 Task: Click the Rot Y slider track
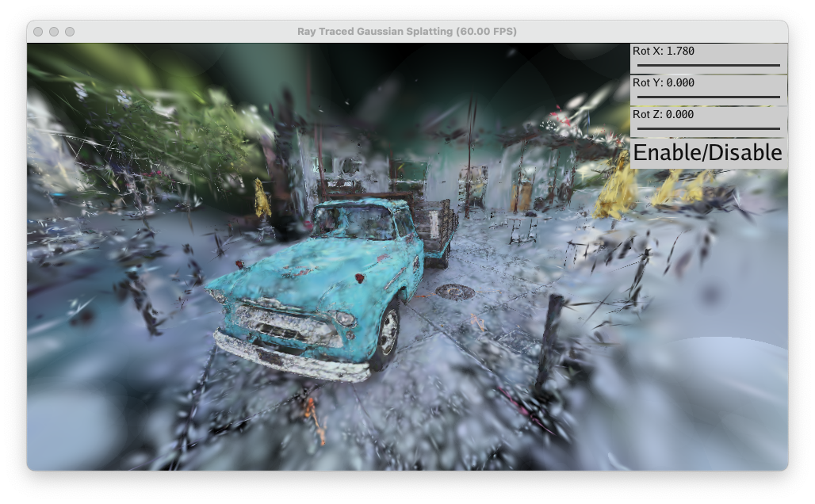click(708, 97)
